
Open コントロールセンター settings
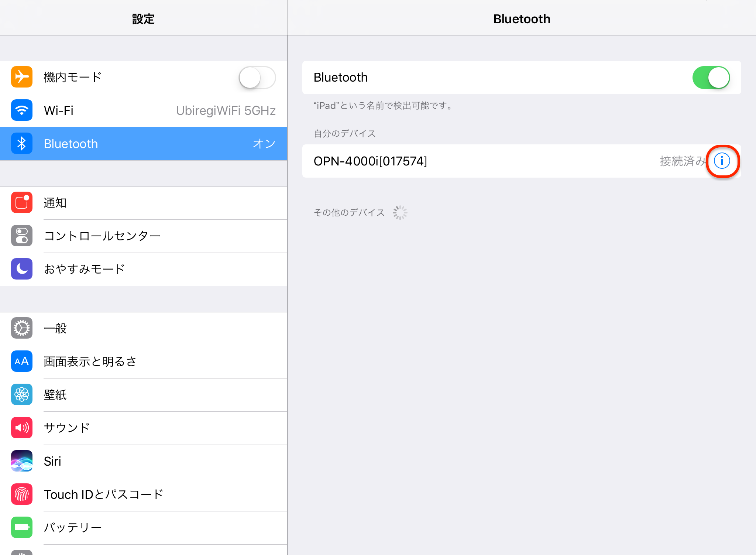144,236
